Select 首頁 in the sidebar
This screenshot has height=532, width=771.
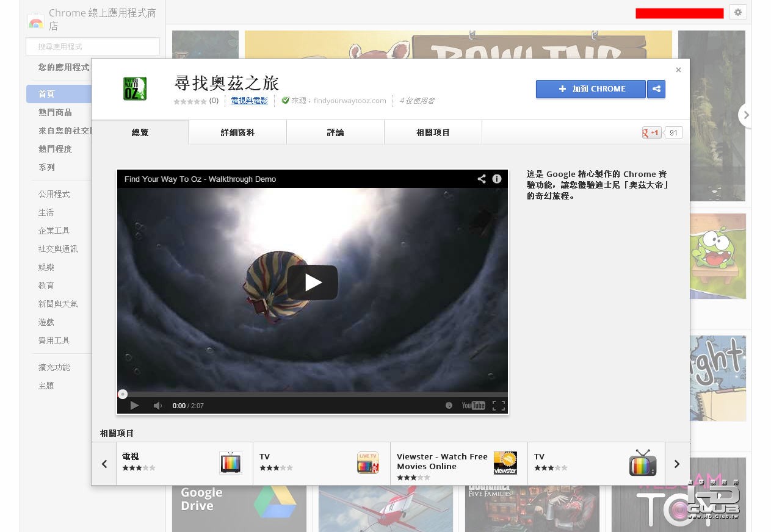click(x=59, y=94)
